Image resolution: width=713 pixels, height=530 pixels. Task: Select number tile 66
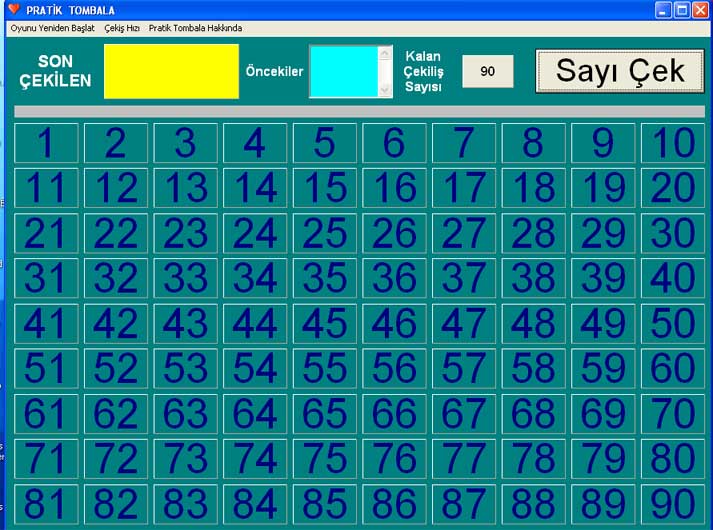click(394, 414)
